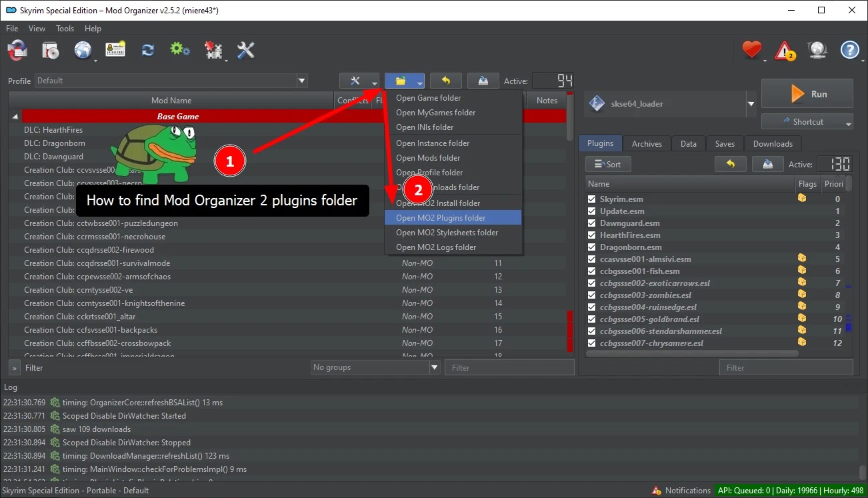
Task: Open the Tools green gears icon
Action: [x=180, y=51]
